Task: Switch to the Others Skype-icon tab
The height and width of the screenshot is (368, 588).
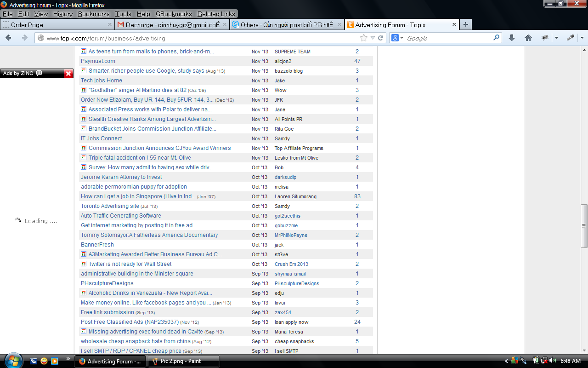Action: tap(287, 25)
